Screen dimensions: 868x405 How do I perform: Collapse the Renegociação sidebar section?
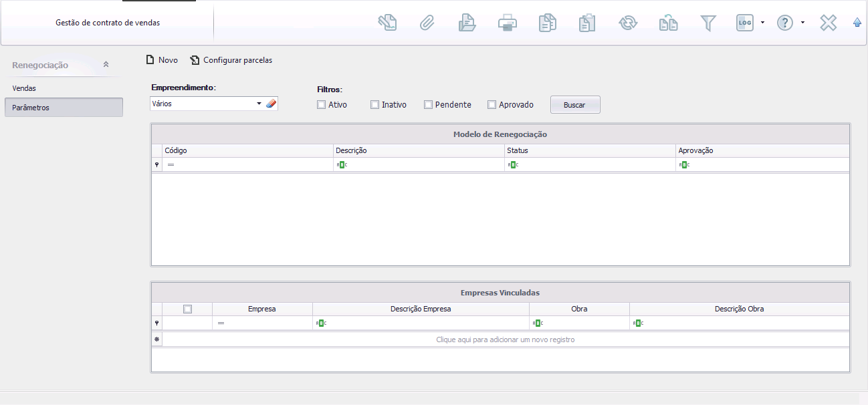[x=106, y=65]
